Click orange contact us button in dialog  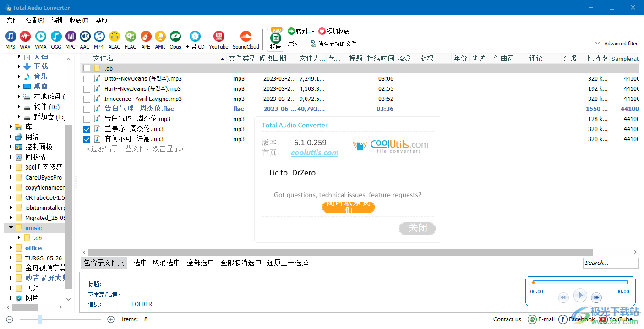point(348,207)
